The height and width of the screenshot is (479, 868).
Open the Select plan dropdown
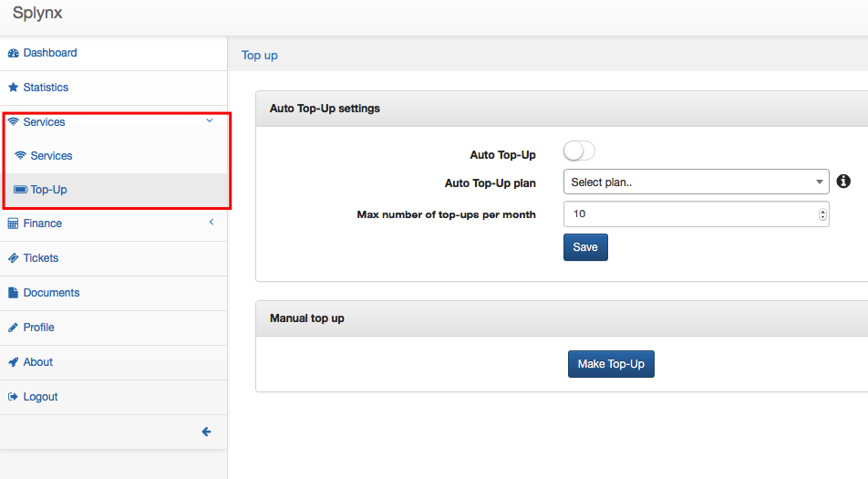pos(696,182)
